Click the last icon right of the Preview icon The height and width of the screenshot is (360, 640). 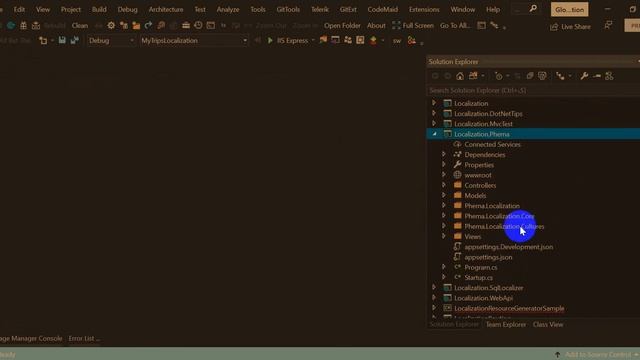tap(609, 76)
